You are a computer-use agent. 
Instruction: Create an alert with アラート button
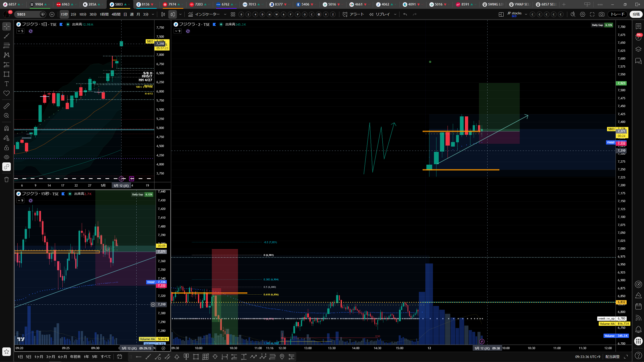click(353, 14)
